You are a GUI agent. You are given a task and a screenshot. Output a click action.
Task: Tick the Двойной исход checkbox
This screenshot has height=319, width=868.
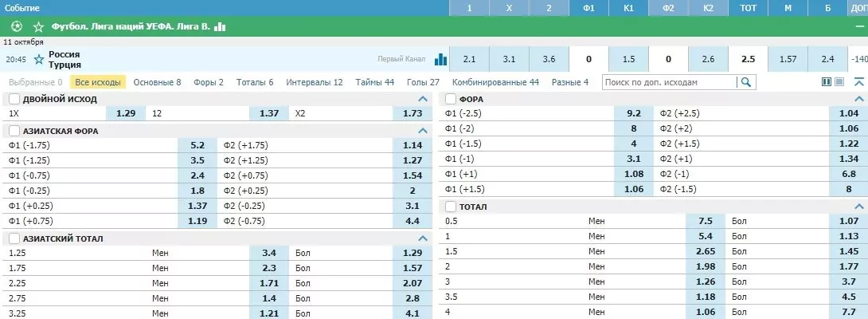[14, 100]
